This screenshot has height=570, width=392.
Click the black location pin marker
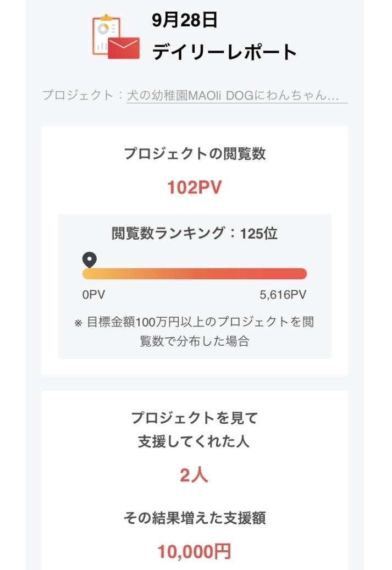pyautogui.click(x=89, y=259)
